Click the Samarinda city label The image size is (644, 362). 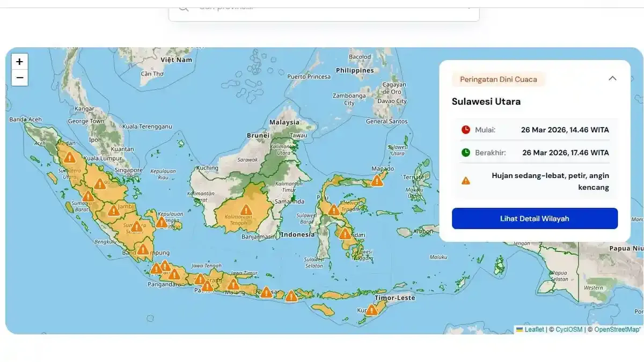290,202
